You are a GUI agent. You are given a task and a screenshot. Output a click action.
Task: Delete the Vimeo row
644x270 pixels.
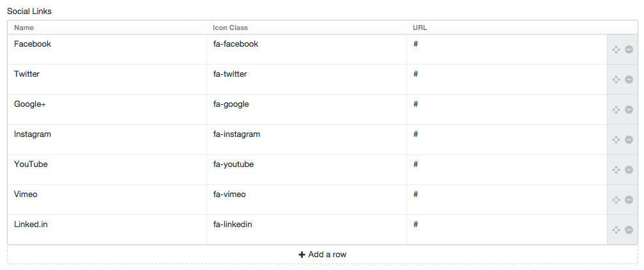click(629, 200)
